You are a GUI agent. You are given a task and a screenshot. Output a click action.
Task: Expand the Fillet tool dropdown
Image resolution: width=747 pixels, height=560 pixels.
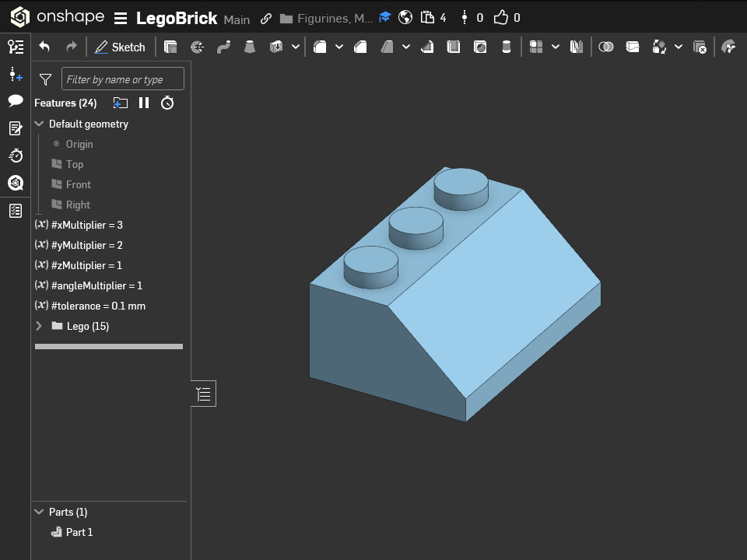coord(339,47)
